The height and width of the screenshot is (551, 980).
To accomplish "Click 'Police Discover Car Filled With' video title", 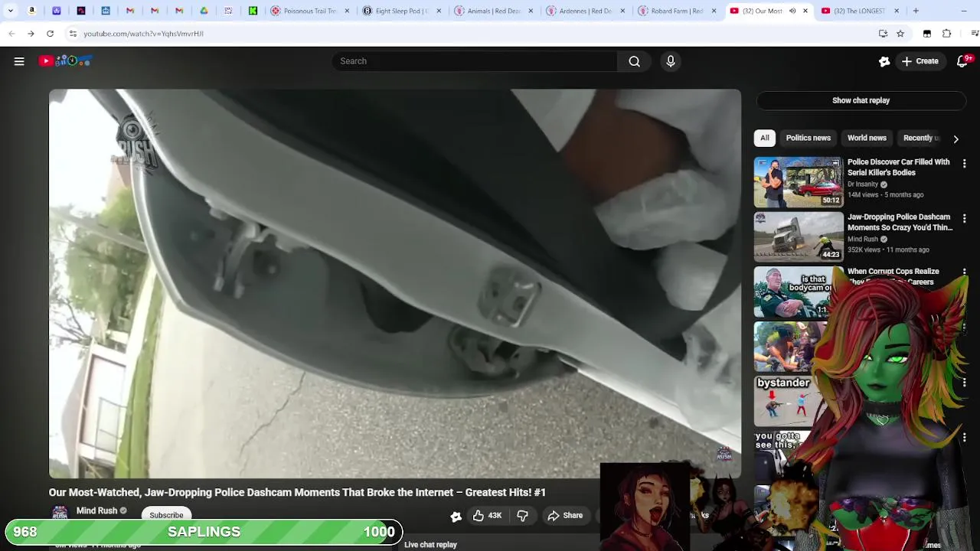I will (x=898, y=167).
